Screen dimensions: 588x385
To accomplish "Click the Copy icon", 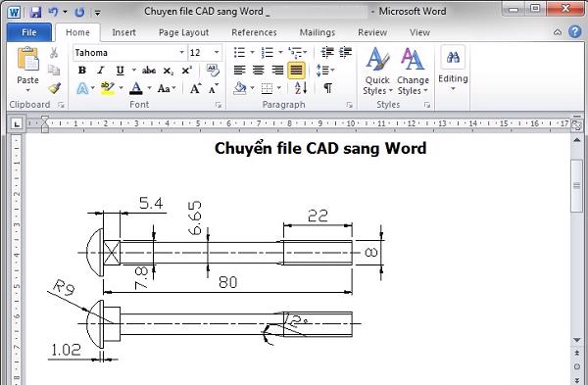I will tap(54, 71).
